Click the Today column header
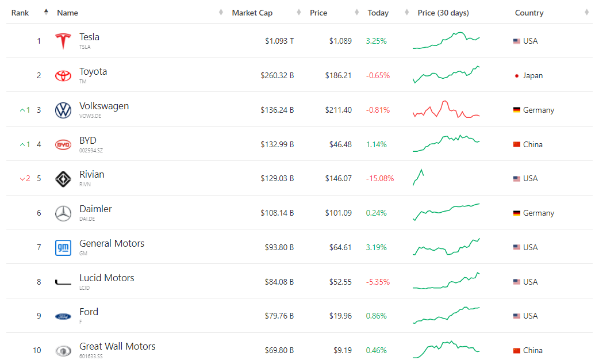The width and height of the screenshot is (595, 364). click(x=378, y=13)
